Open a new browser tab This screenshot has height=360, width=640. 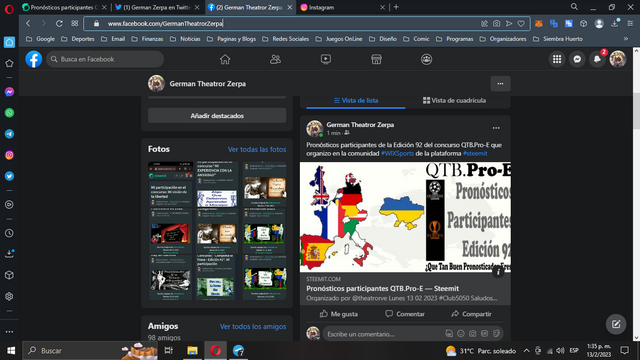[396, 7]
